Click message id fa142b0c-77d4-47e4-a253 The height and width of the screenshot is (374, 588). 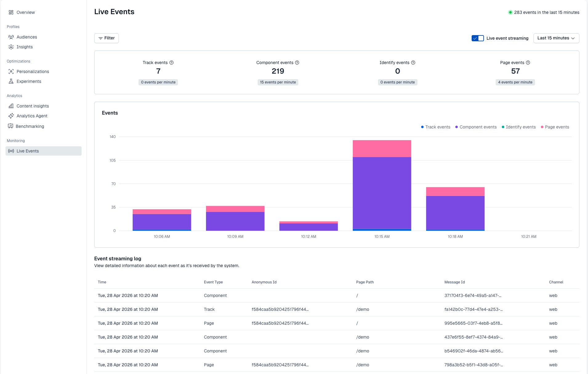click(x=473, y=309)
